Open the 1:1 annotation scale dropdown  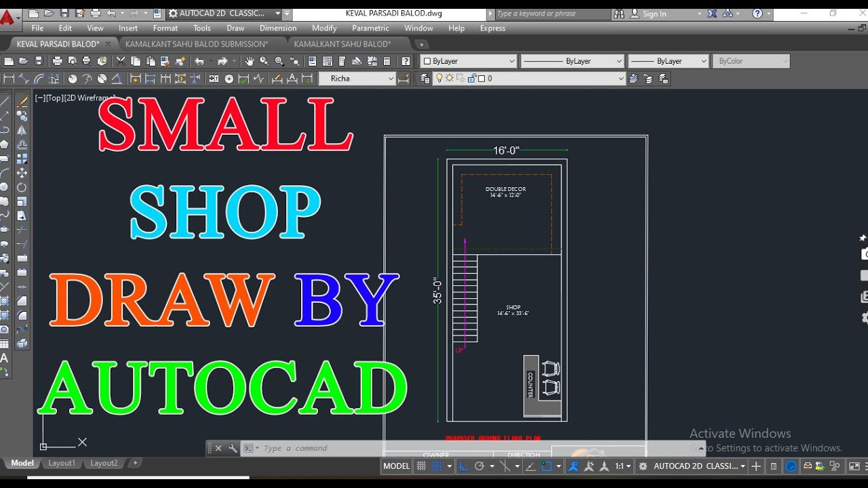point(623,466)
